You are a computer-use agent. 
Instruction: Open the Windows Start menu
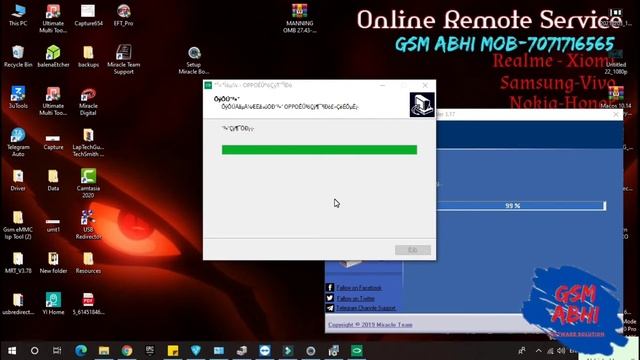click(x=12, y=351)
